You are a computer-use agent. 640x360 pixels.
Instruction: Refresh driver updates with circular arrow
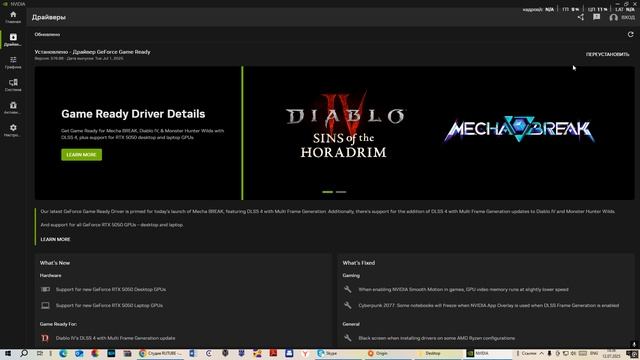click(x=630, y=35)
